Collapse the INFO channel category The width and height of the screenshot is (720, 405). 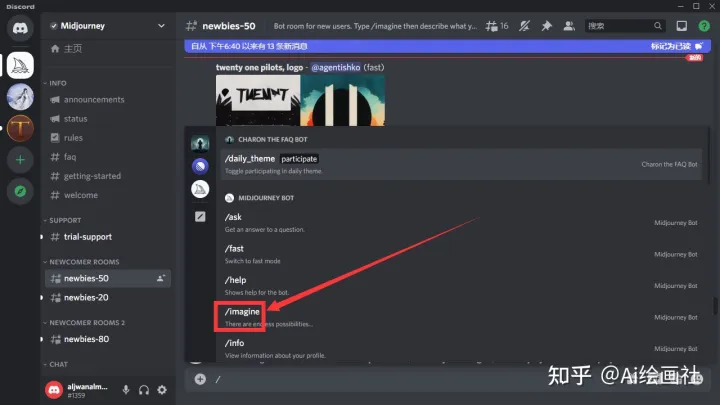click(x=57, y=83)
